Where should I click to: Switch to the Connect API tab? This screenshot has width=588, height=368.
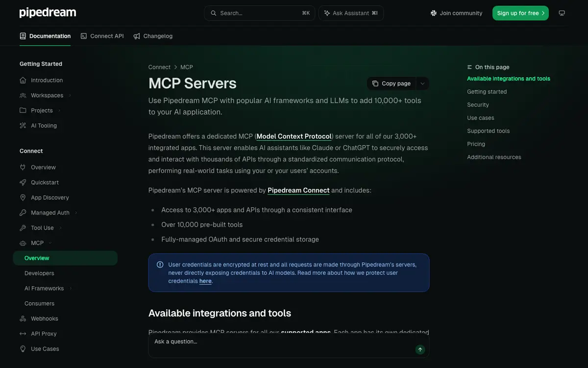(102, 36)
